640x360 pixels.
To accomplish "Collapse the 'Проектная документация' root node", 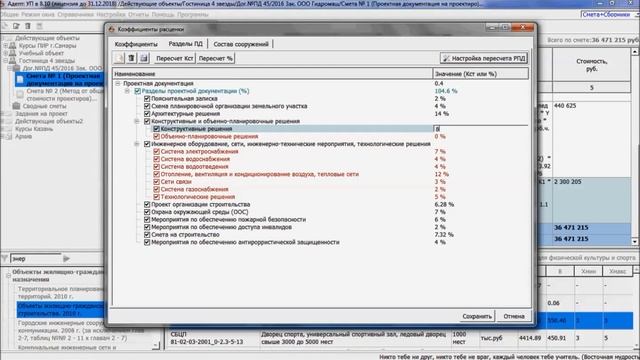I will pyautogui.click(x=118, y=84).
